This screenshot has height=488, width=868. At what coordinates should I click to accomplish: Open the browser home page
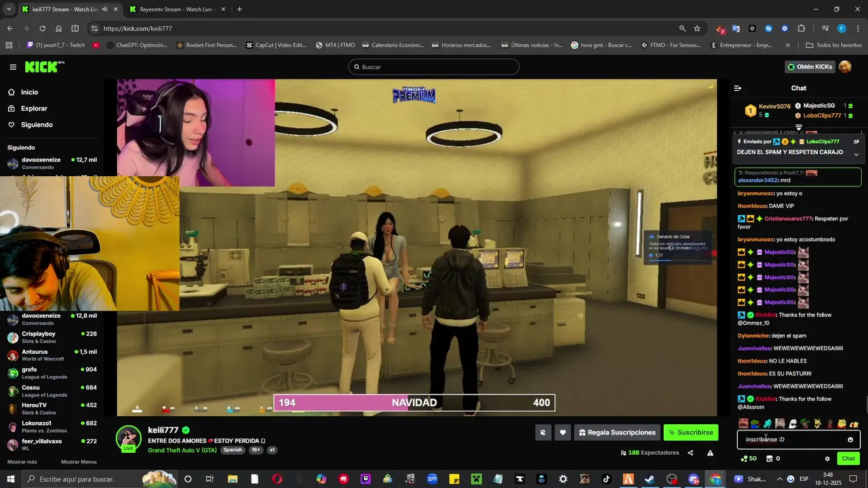coord(59,28)
